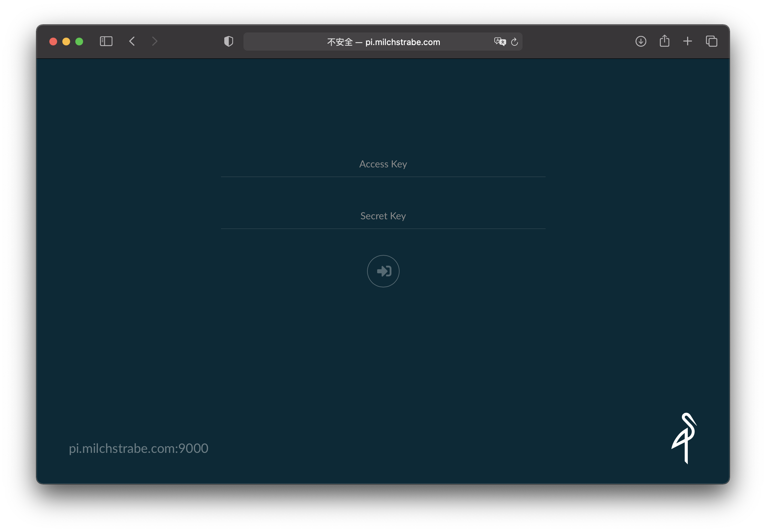Go forward to the next page
The image size is (766, 532).
[x=154, y=41]
